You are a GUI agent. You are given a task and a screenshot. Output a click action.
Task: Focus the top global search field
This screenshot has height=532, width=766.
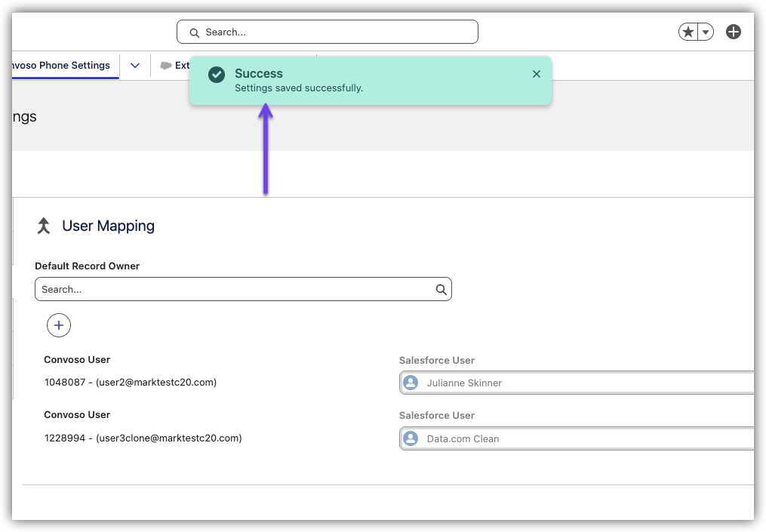pos(332,32)
